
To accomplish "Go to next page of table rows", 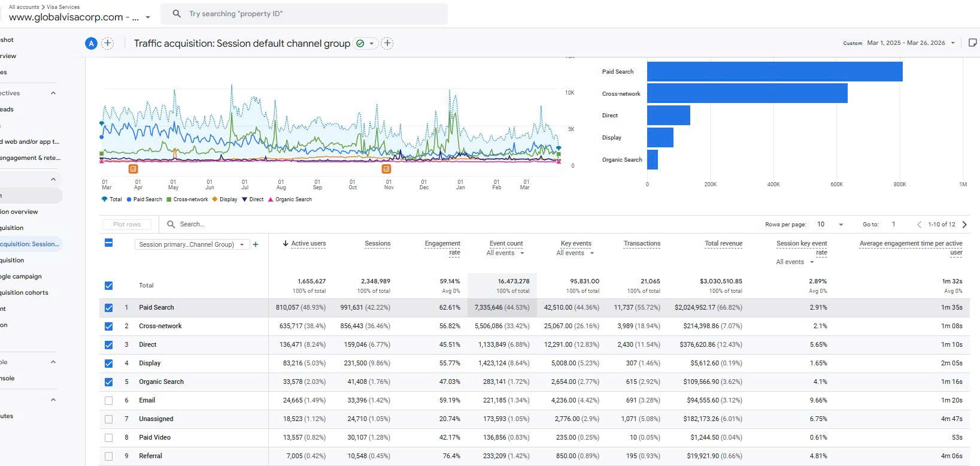I will (x=964, y=225).
